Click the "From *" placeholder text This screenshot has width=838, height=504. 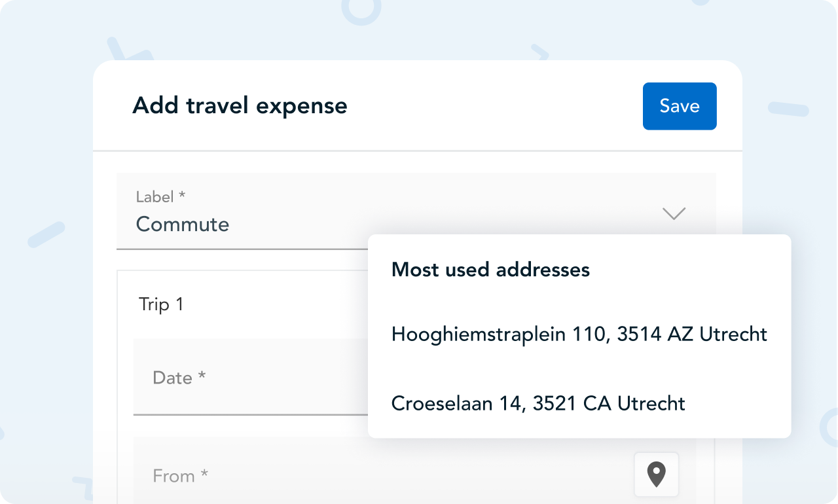click(x=181, y=476)
